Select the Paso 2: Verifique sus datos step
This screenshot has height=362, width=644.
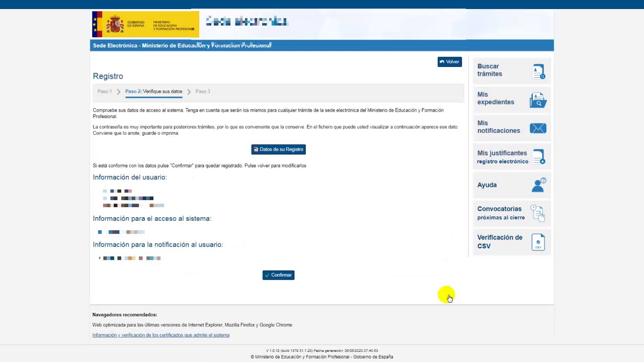point(153,91)
